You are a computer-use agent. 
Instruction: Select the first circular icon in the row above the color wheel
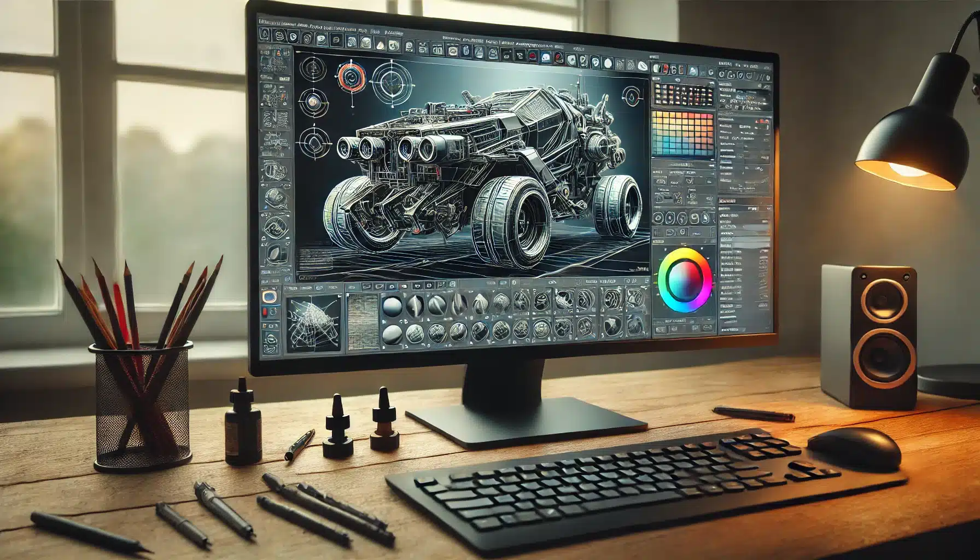658,219
